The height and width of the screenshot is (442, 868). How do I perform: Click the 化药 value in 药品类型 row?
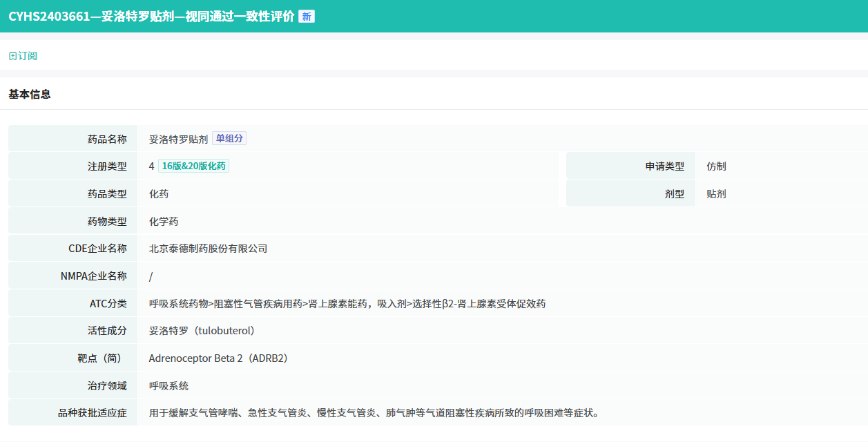coord(159,194)
